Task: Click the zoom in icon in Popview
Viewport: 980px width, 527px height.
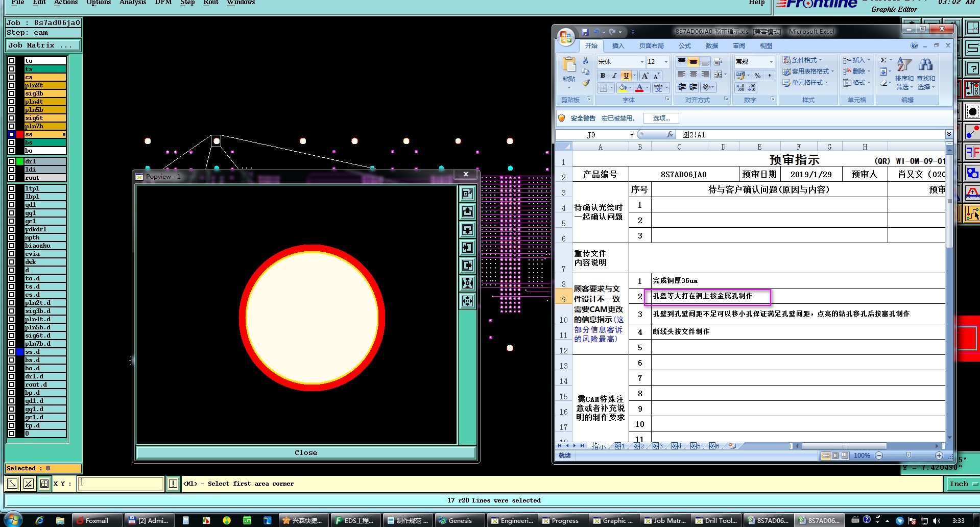Action: [467, 283]
